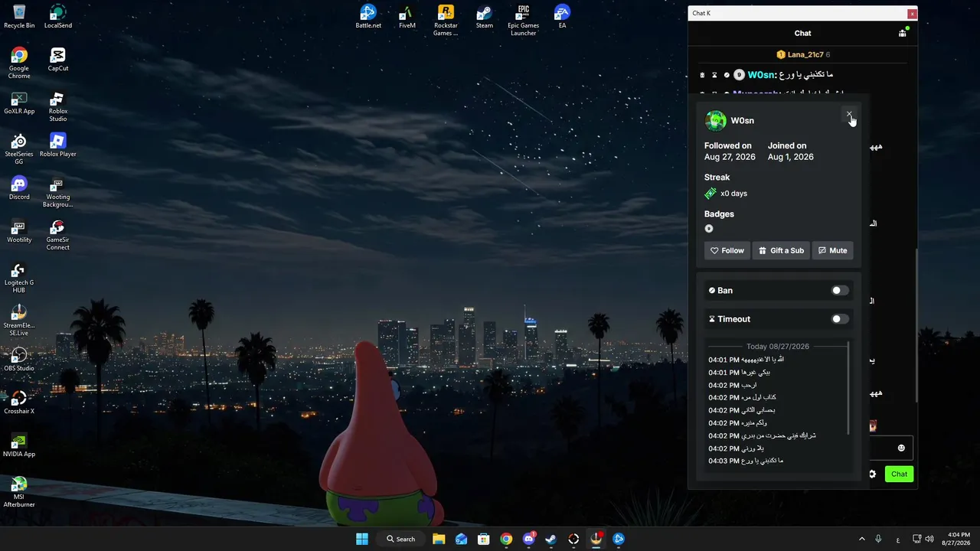Viewport: 980px width, 551px height.
Task: Open OBS Studio desktop icon
Action: (19, 360)
